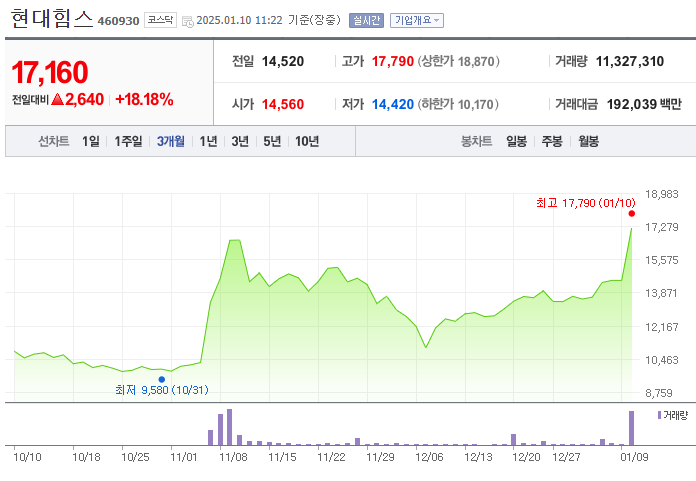Click the 13,871 price axis label
This screenshot has height=481, width=696.
tap(661, 293)
